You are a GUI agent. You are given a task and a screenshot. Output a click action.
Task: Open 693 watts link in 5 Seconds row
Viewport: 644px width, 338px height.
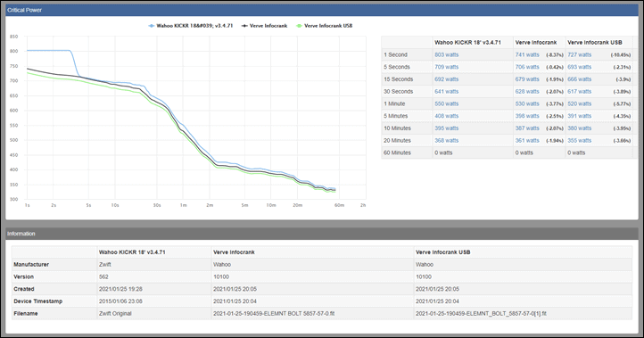point(580,67)
